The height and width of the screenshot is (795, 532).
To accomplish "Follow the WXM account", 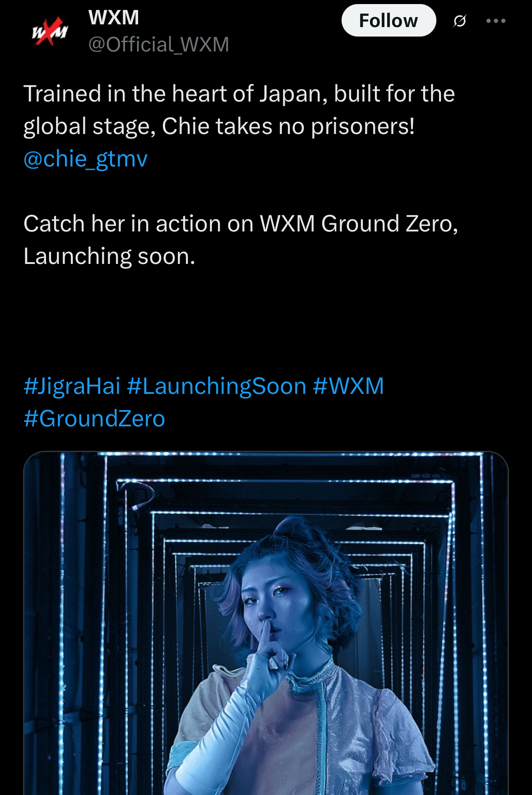I will (x=389, y=20).
